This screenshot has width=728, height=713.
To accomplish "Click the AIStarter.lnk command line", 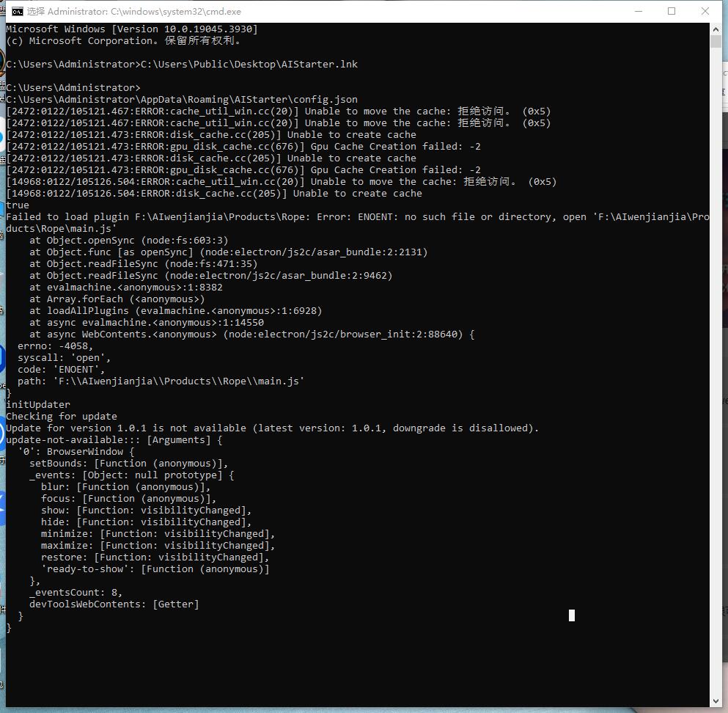I will click(182, 64).
